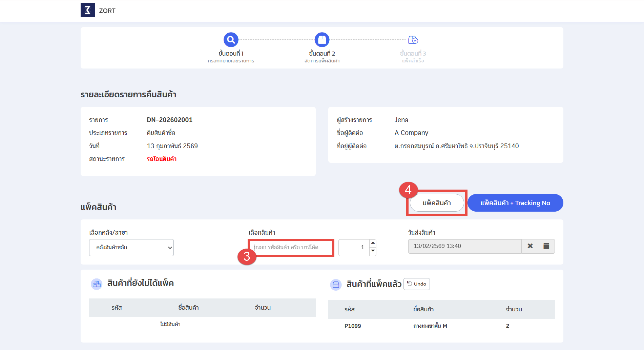Viewport: 644px width, 350px height.
Task: Open the calendar date picker icon
Action: tap(546, 246)
